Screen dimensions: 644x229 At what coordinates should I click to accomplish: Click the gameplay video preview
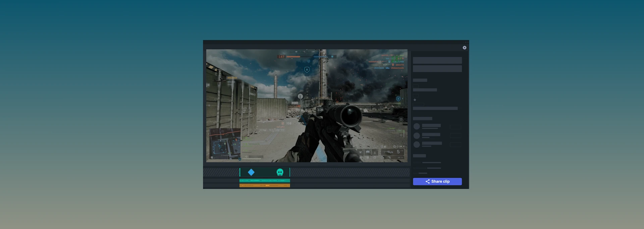click(x=307, y=106)
